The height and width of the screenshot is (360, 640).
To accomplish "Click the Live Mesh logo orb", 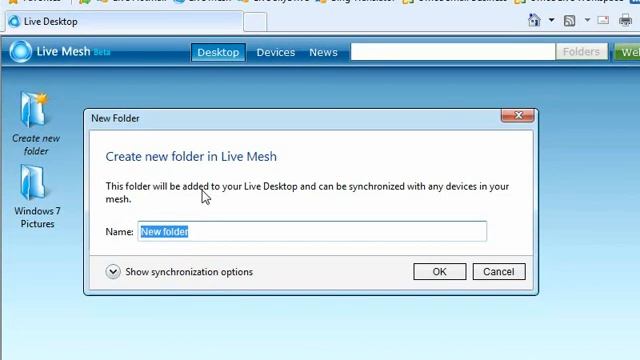I will click(x=20, y=51).
